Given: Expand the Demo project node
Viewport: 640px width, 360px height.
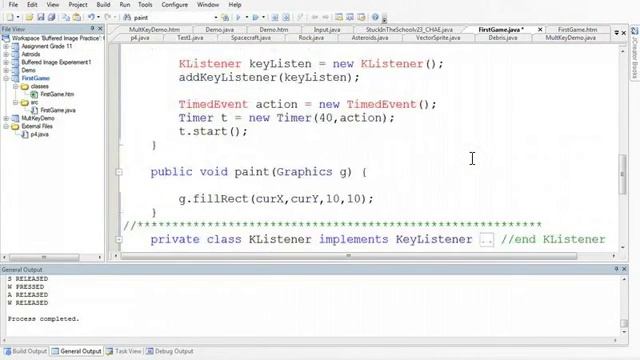Looking at the screenshot, I should pyautogui.click(x=6, y=70).
